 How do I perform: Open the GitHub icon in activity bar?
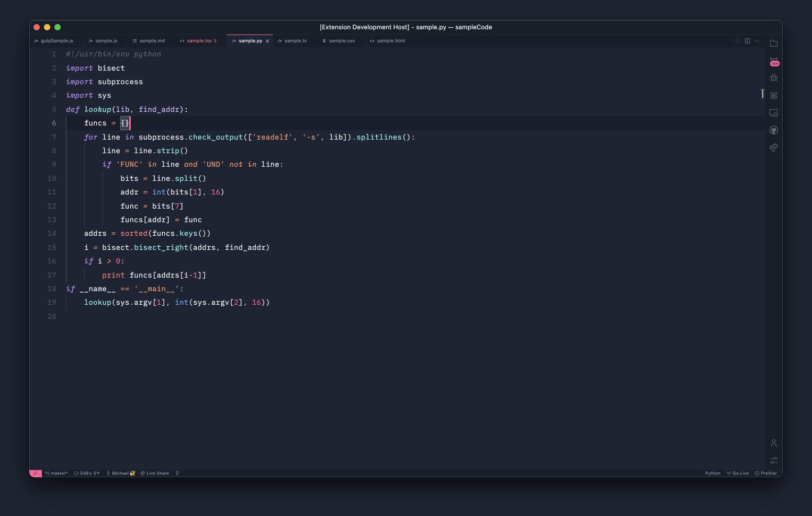point(774,130)
